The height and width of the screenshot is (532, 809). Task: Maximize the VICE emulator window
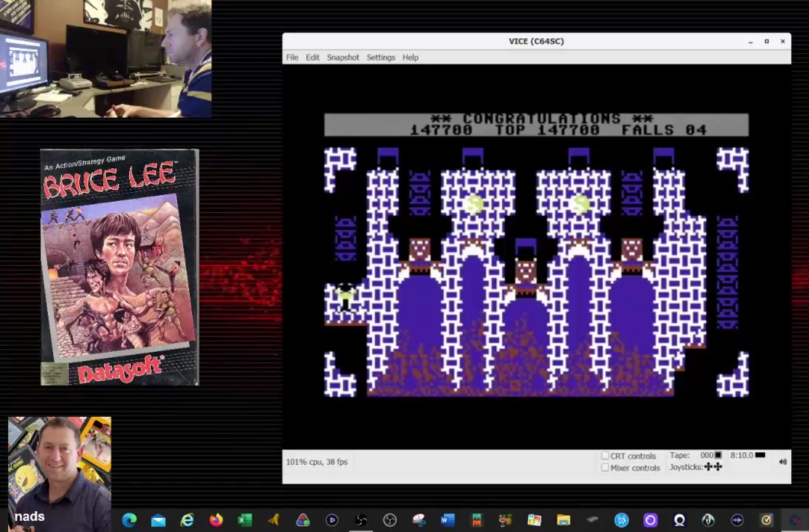tap(766, 41)
